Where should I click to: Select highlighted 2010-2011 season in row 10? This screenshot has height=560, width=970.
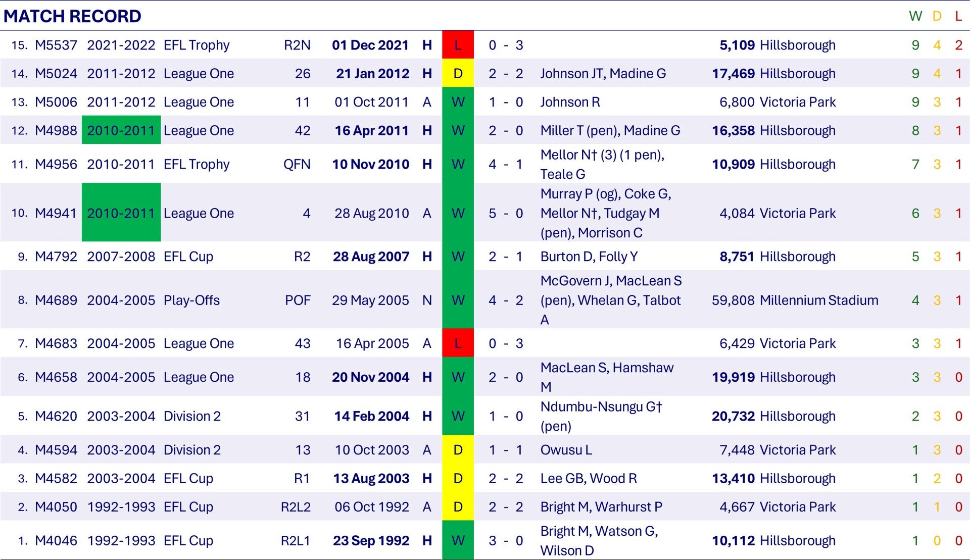point(121,213)
